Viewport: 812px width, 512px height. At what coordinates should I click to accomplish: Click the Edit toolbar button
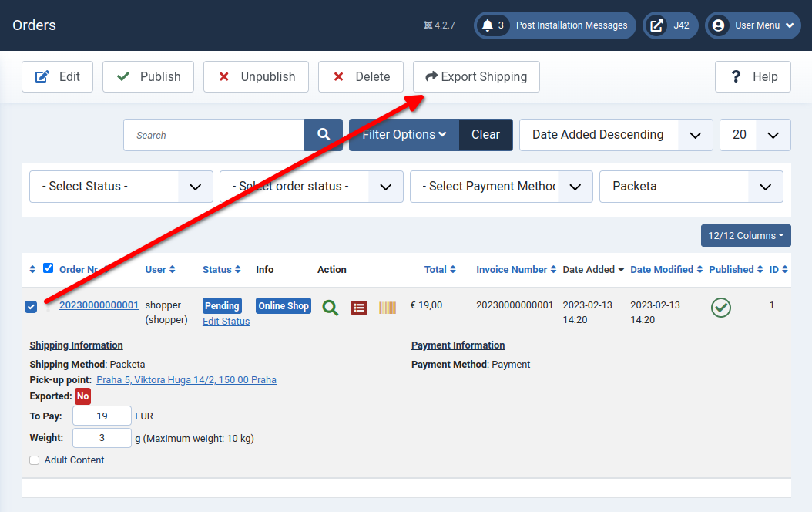[x=57, y=76]
